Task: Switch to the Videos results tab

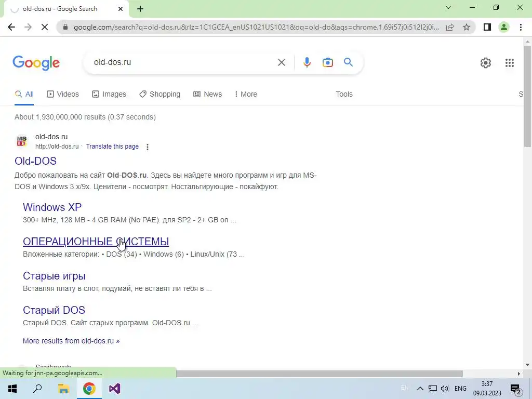Action: pyautogui.click(x=63, y=94)
